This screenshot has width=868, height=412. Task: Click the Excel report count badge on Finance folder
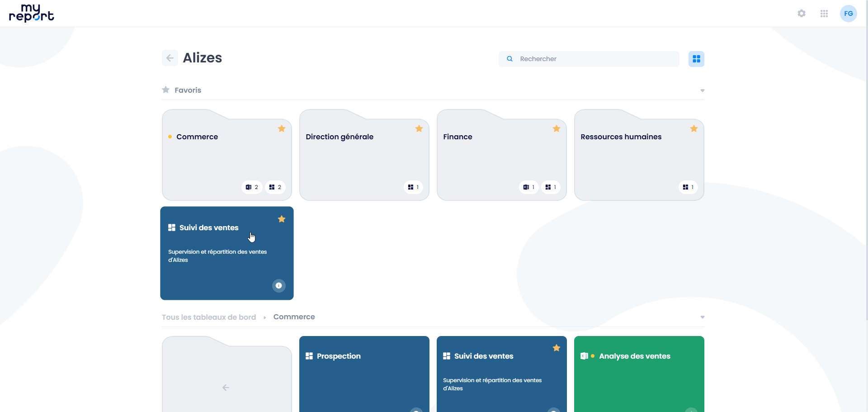coord(528,187)
